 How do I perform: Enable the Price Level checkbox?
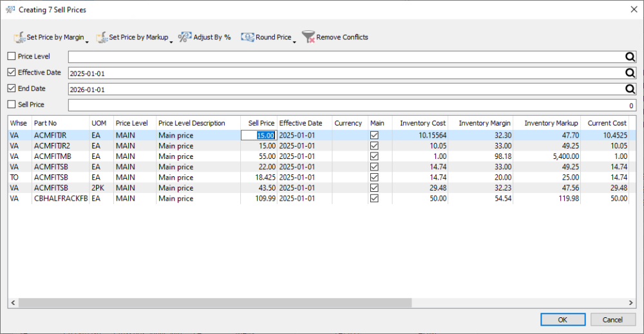point(12,56)
